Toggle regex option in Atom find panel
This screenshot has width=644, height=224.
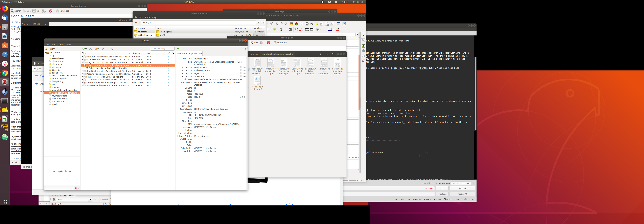454,184
